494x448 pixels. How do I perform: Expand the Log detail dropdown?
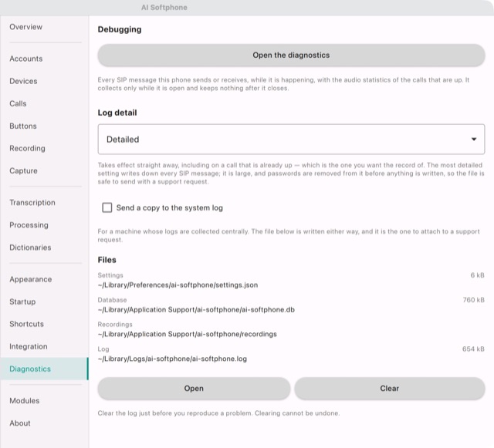click(x=291, y=139)
